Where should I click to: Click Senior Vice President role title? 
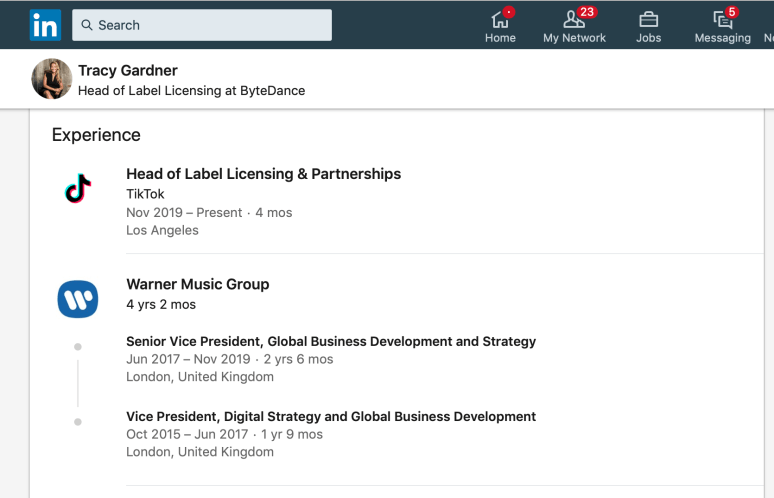(x=331, y=341)
